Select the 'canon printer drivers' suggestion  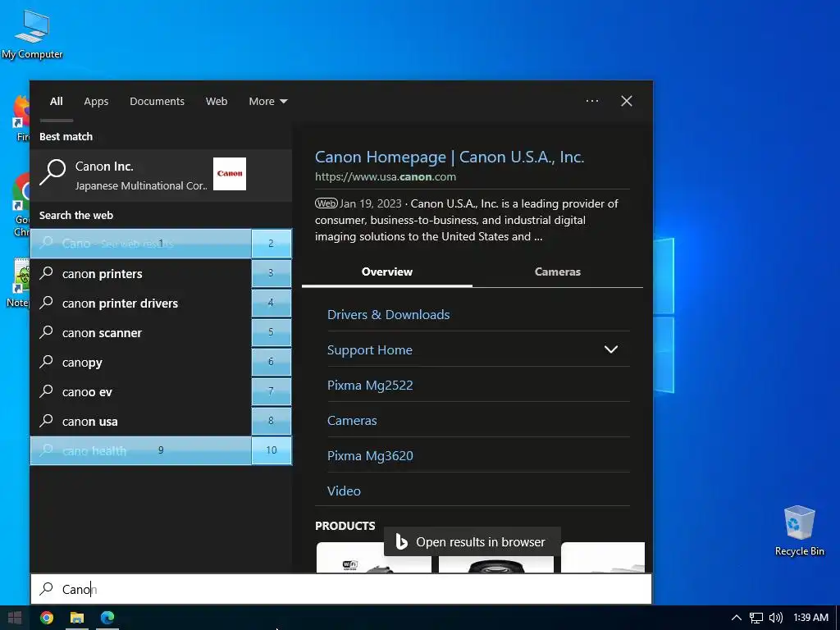click(140, 304)
